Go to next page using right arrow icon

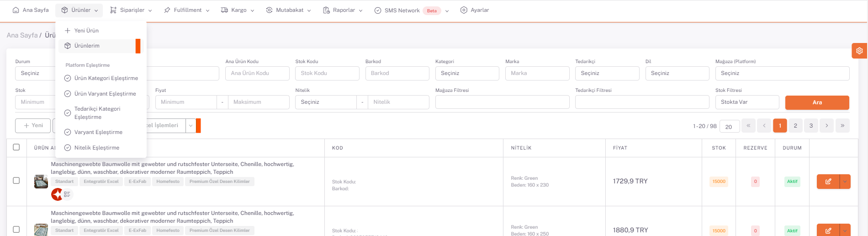[826, 125]
